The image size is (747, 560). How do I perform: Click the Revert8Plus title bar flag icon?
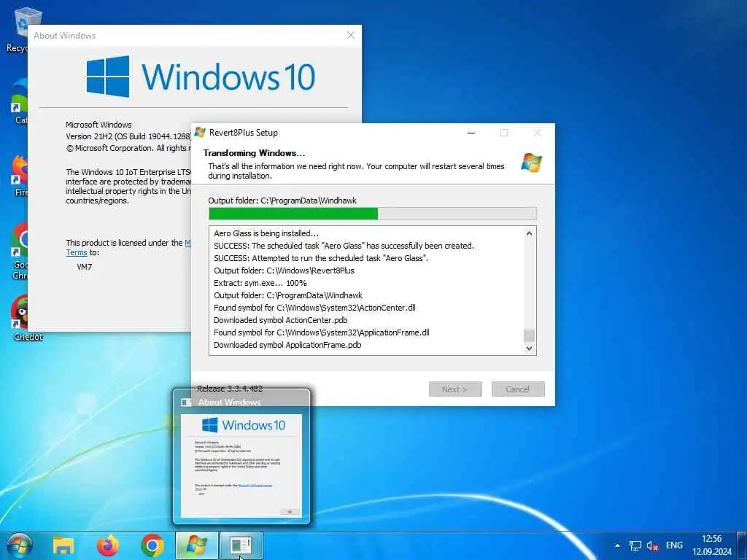coord(200,133)
